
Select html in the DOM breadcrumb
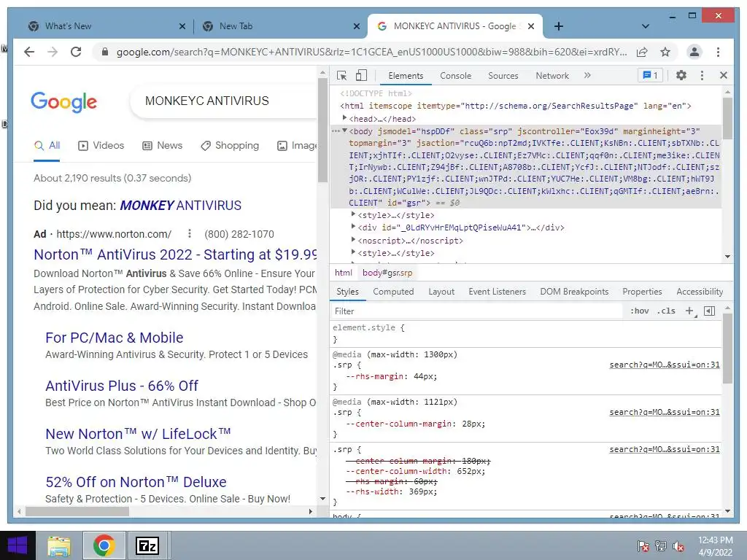click(x=343, y=273)
